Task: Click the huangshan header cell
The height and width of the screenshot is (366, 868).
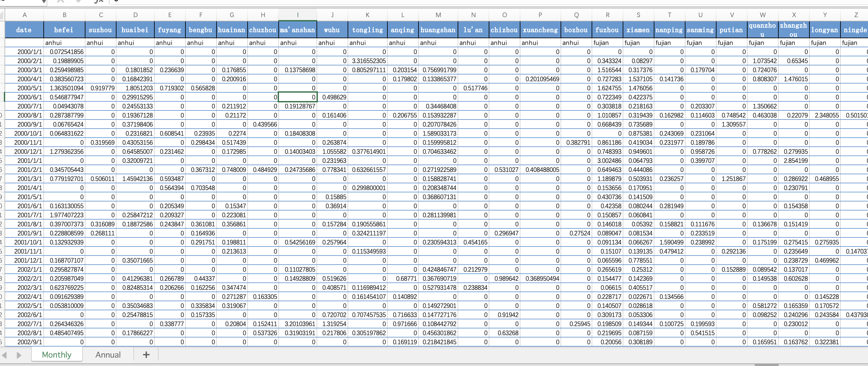Action: tap(438, 30)
